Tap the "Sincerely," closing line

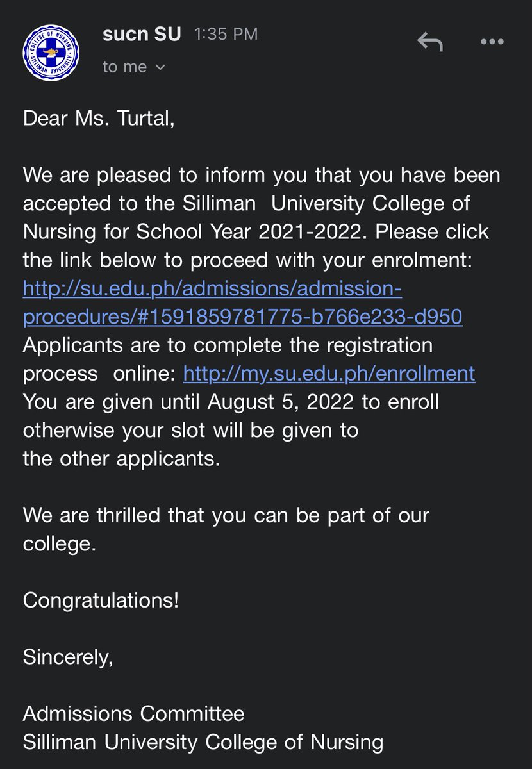point(69,657)
